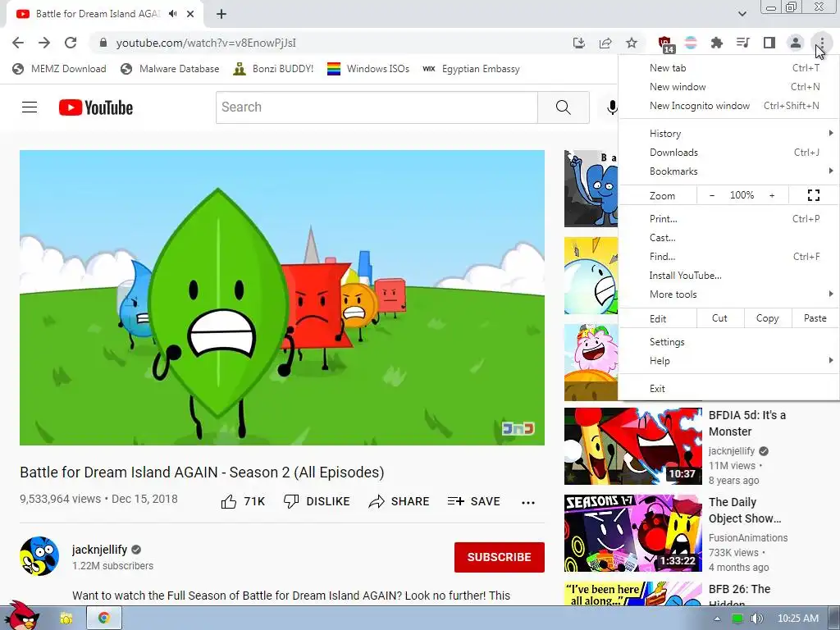840x630 pixels.
Task: Select New tab in the Chrome menu
Action: pyautogui.click(x=729, y=68)
